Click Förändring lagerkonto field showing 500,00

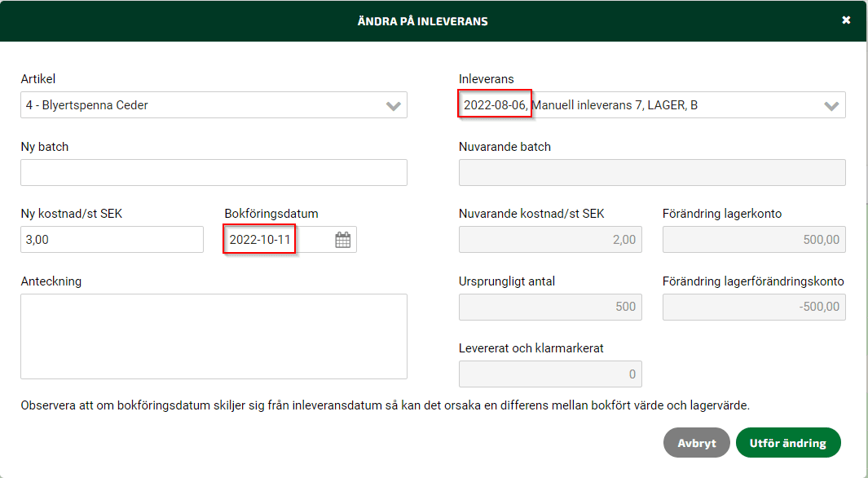tap(754, 239)
